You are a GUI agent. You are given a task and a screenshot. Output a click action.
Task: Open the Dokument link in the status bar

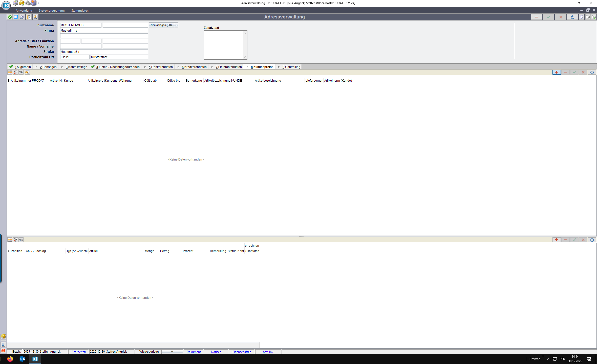coord(194,352)
